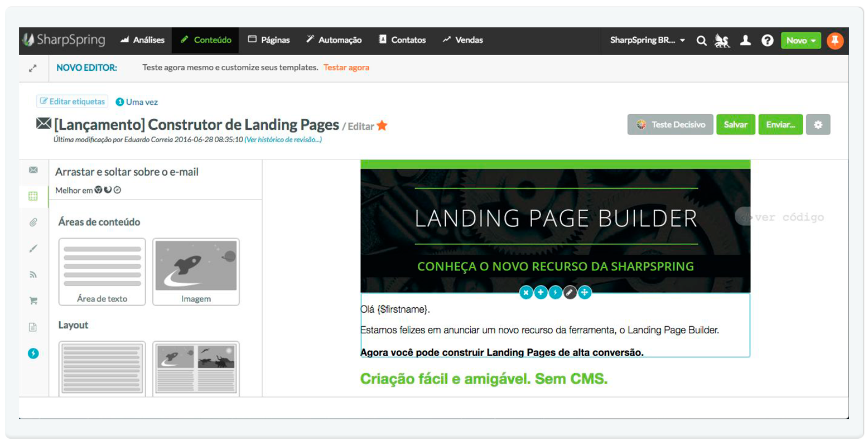Add block with the plus circle icon
The image size is (868, 446).
pyautogui.click(x=541, y=292)
